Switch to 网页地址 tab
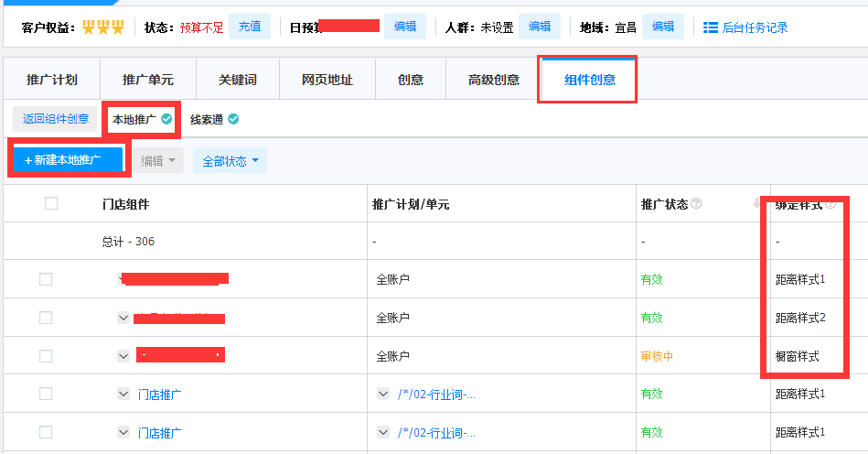 (327, 80)
